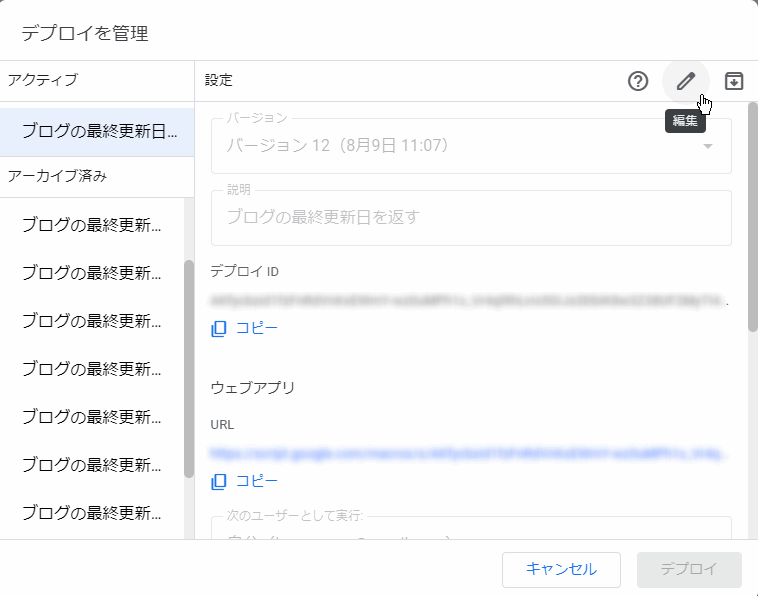Open the help icon beside 設定
The width and height of the screenshot is (758, 596).
[x=638, y=81]
